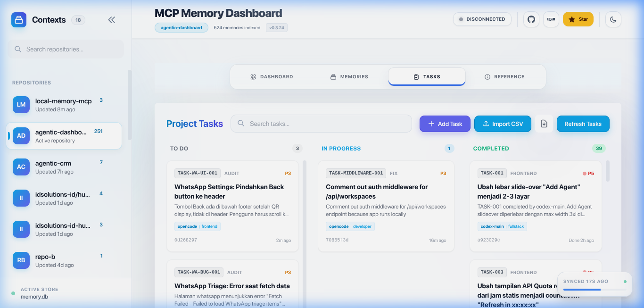Focus the Search tasks field

[321, 124]
